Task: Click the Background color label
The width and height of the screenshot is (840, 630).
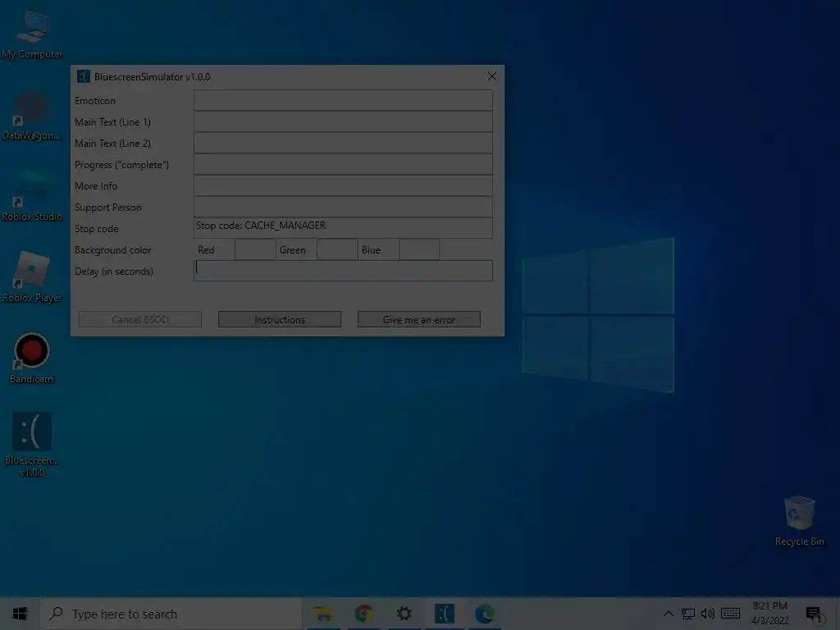Action: [x=112, y=249]
